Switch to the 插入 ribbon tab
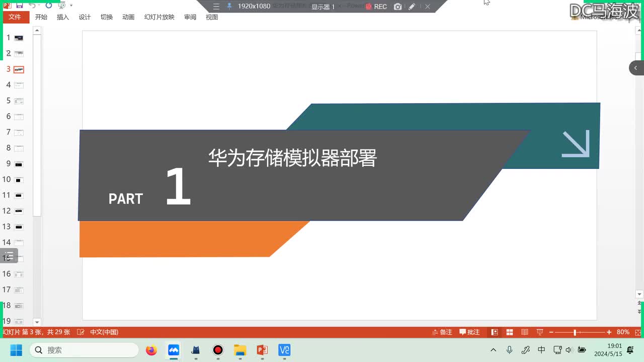The width and height of the screenshot is (644, 362). pyautogui.click(x=63, y=17)
